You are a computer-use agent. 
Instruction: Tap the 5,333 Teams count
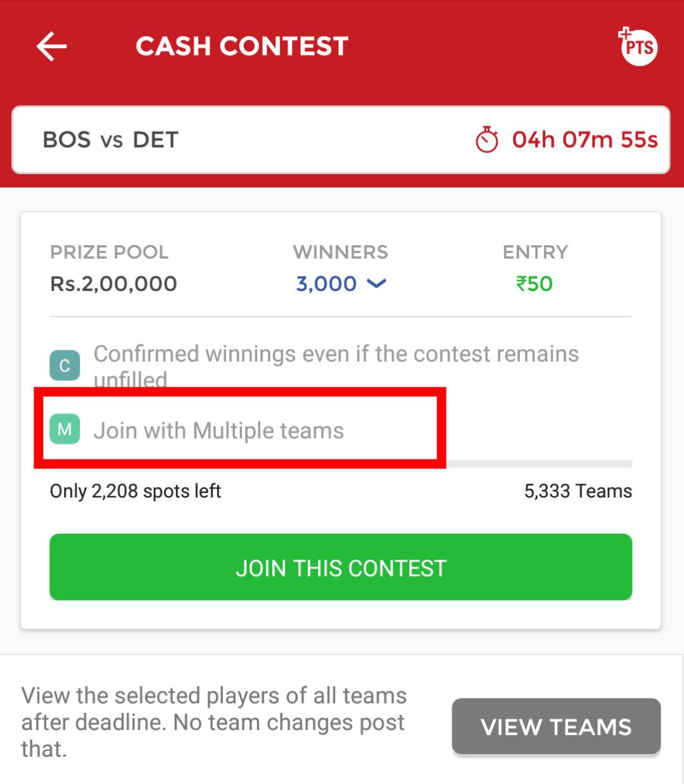(x=578, y=491)
